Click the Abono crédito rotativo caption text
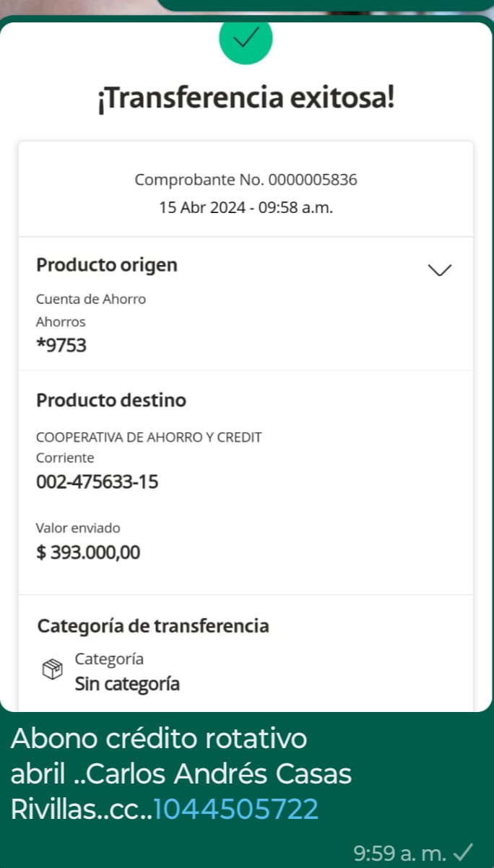The image size is (494, 868). click(159, 739)
